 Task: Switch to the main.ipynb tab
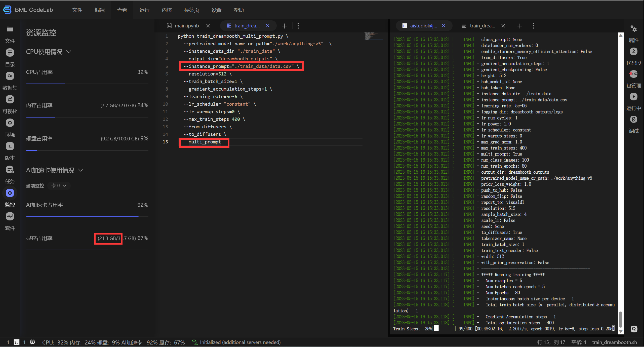[187, 26]
